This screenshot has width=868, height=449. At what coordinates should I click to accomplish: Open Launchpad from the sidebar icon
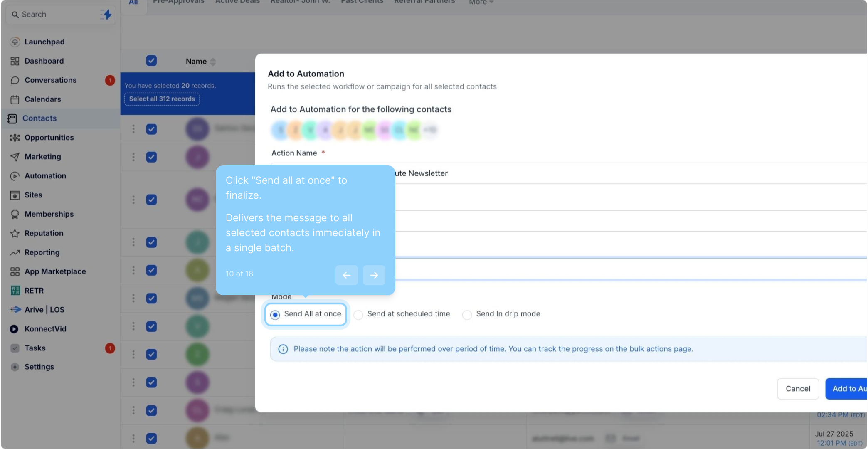point(15,42)
